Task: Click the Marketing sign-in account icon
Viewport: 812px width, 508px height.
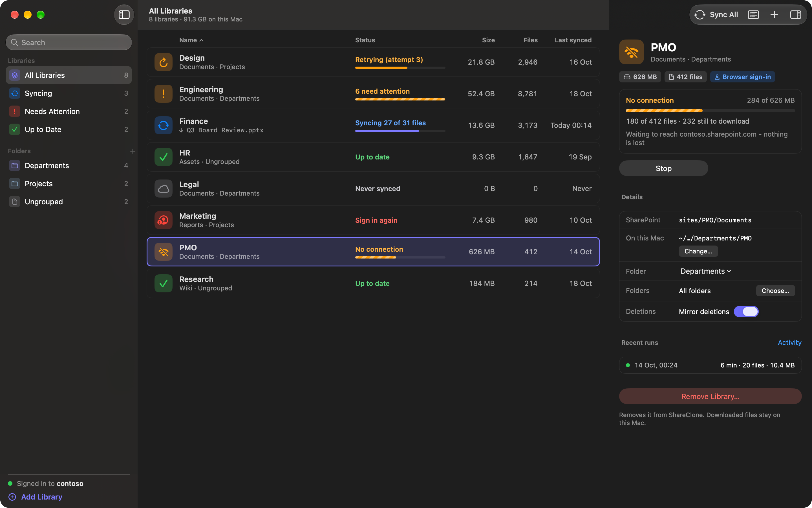Action: (164, 220)
